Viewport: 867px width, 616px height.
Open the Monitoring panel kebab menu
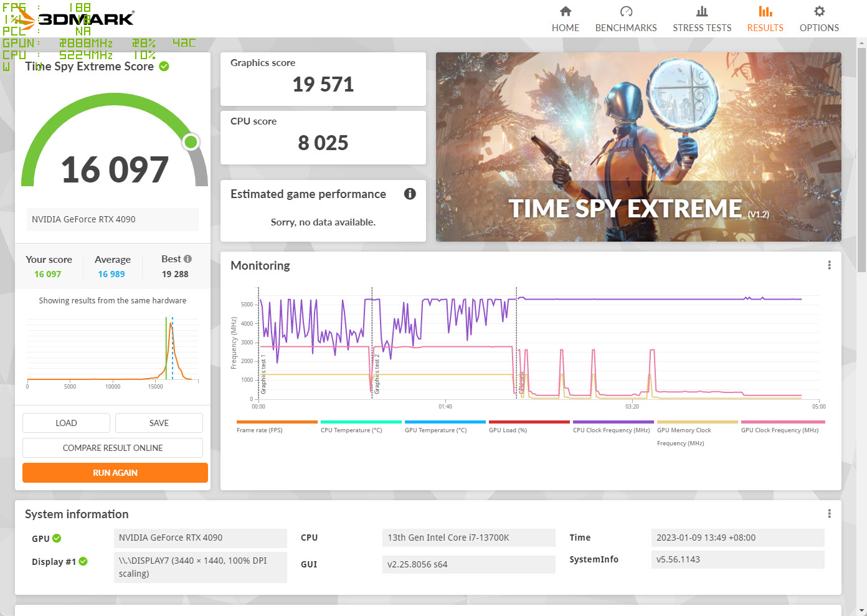click(829, 265)
